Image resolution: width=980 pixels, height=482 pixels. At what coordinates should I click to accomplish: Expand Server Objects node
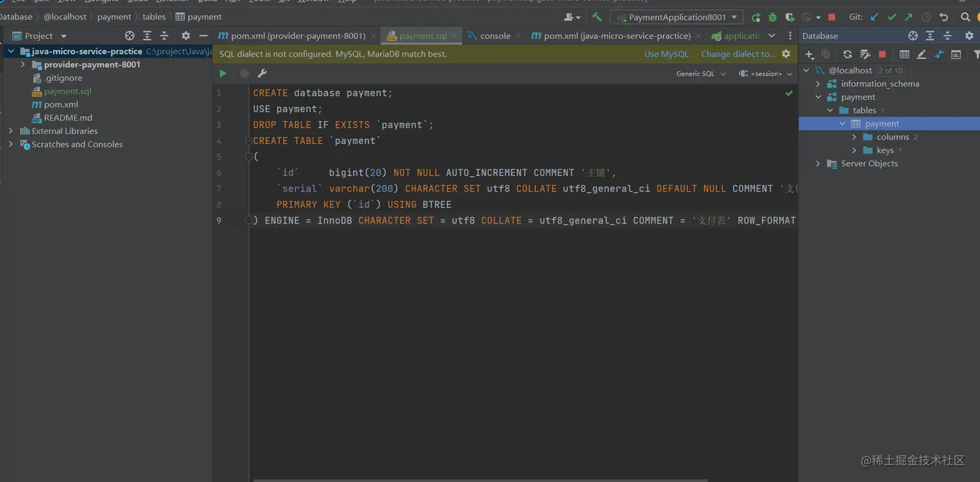(818, 163)
